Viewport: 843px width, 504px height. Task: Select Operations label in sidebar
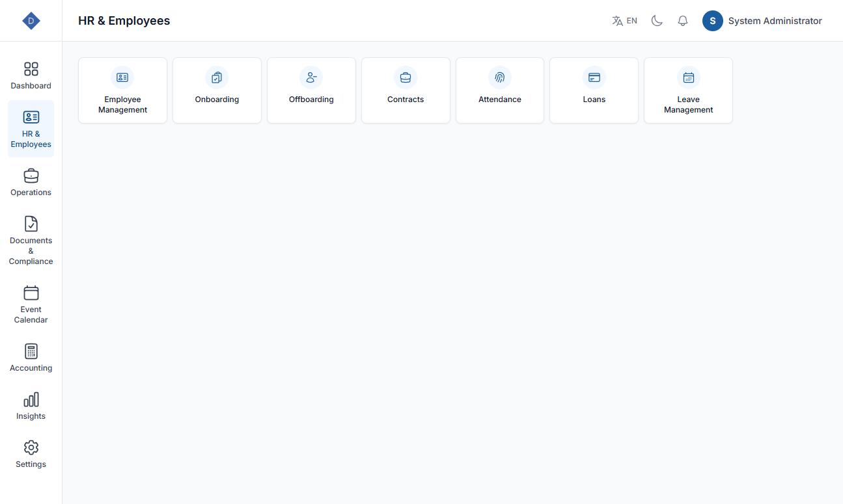tap(31, 192)
